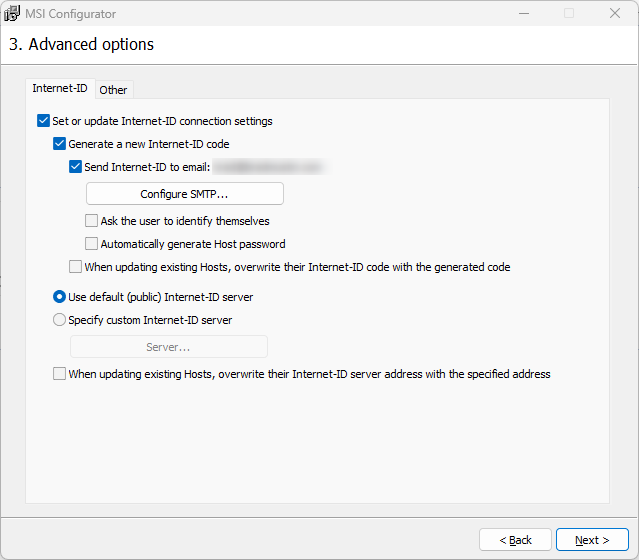Viewport: 639px width, 560px height.
Task: Select the Internet-ID tab
Action: [x=60, y=89]
